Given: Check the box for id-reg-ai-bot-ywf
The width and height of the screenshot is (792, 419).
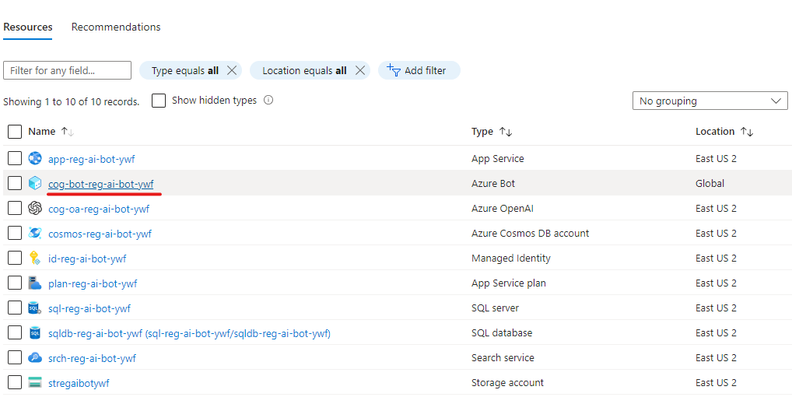Looking at the screenshot, I should pyautogui.click(x=15, y=258).
